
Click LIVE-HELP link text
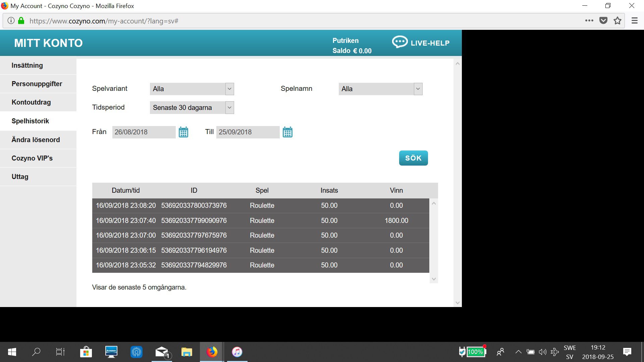(430, 43)
